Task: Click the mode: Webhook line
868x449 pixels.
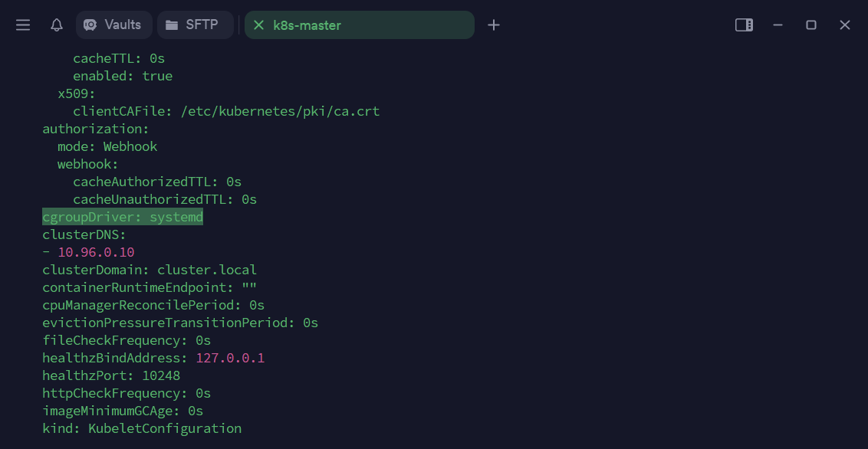Action: tap(107, 146)
